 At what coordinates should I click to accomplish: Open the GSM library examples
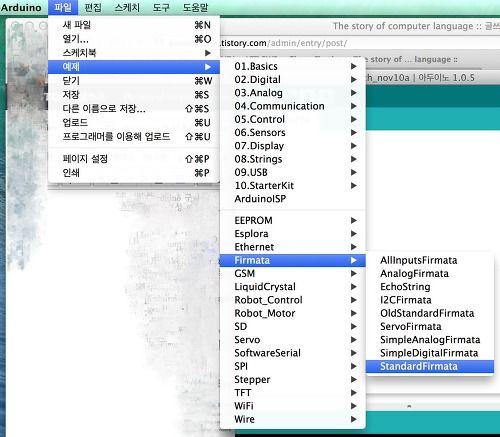[x=293, y=274]
